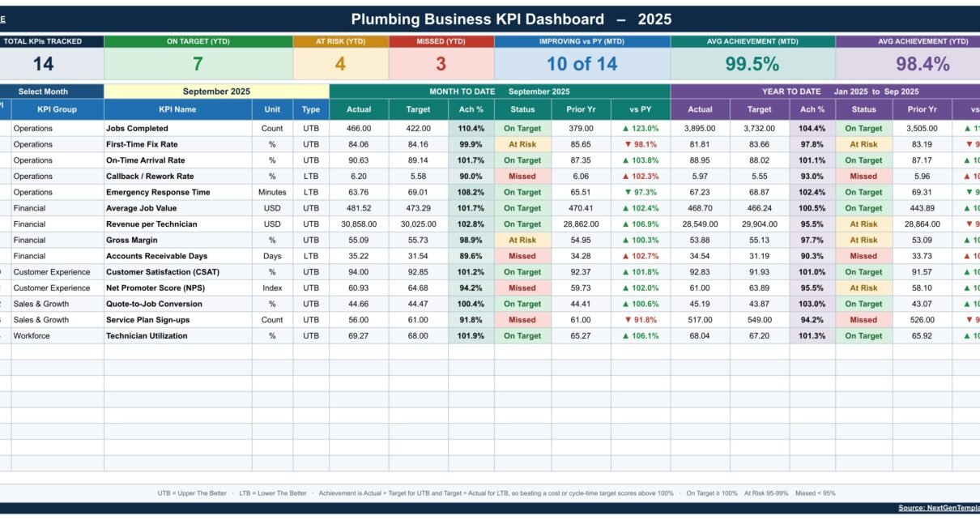Viewport: 980px width, 520px height.
Task: Click the Missed (YTD) card value 3
Action: [441, 64]
